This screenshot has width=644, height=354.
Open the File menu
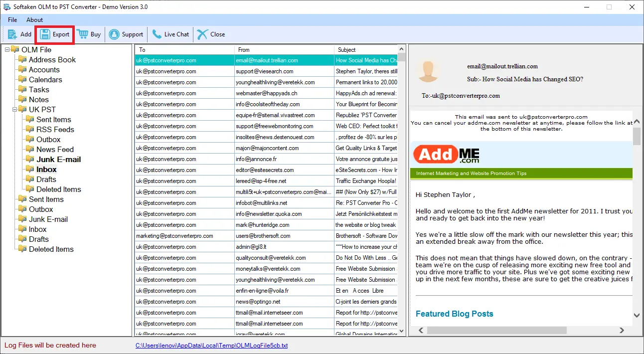12,20
